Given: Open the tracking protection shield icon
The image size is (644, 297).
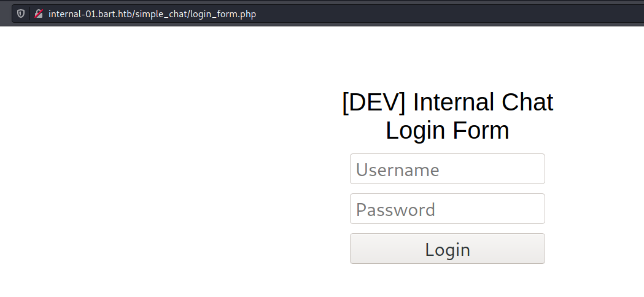Looking at the screenshot, I should click(x=20, y=14).
